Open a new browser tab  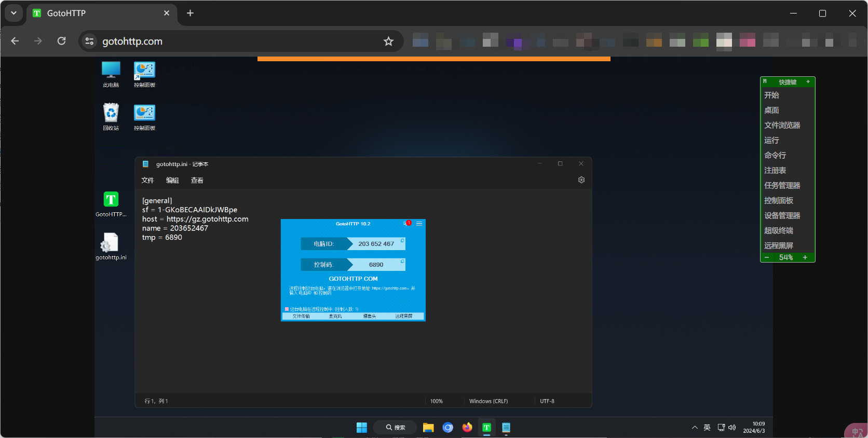coord(191,13)
